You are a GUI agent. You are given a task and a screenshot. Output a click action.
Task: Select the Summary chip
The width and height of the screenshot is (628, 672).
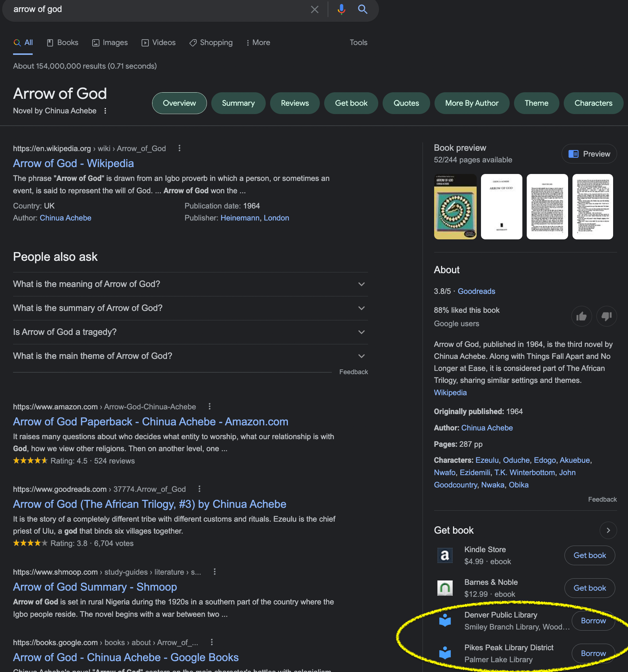click(x=238, y=103)
